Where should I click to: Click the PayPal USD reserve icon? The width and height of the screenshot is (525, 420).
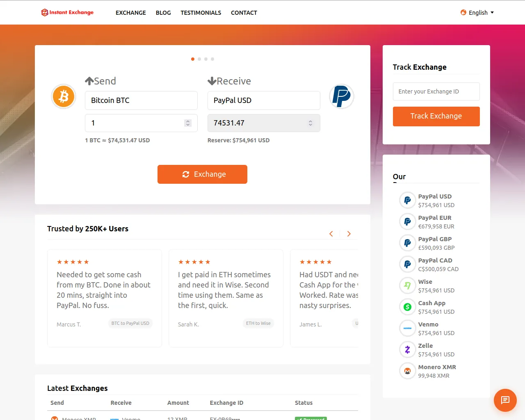click(407, 200)
